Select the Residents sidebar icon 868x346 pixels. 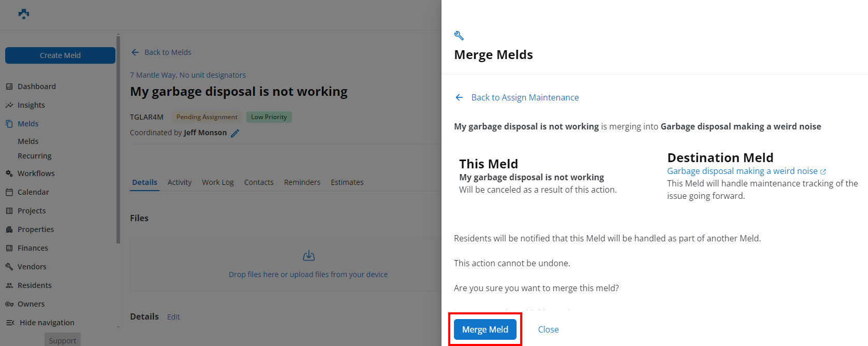click(x=34, y=285)
